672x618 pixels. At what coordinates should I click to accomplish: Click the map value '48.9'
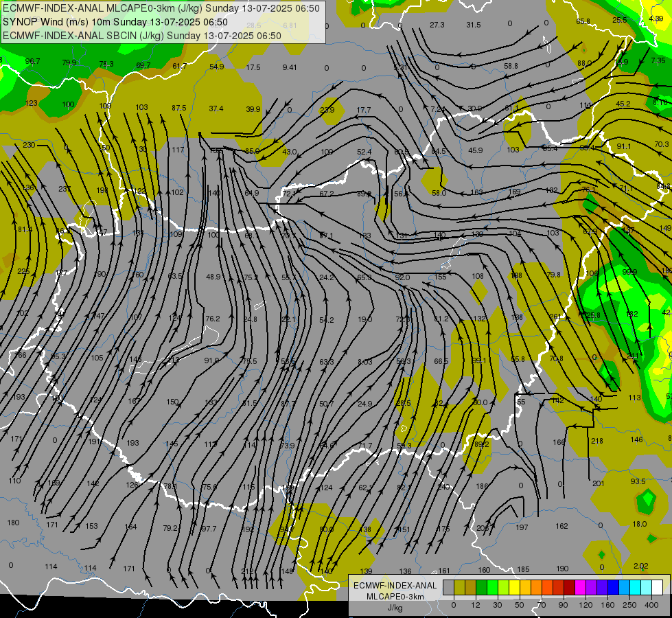click(x=213, y=277)
